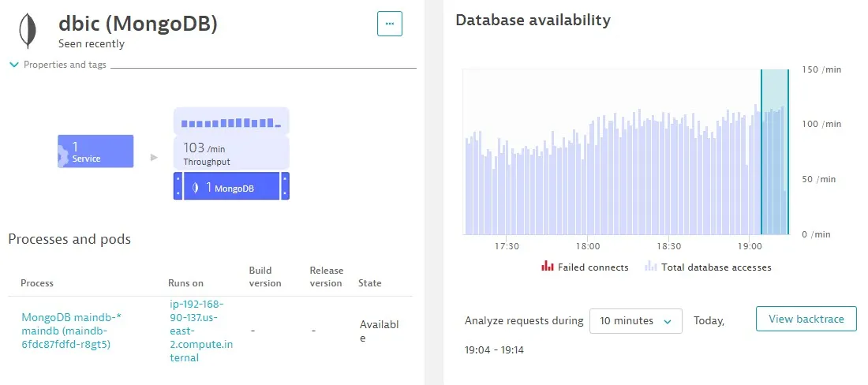Click the View backtrace button
This screenshot has height=385, width=868.
pyautogui.click(x=806, y=320)
